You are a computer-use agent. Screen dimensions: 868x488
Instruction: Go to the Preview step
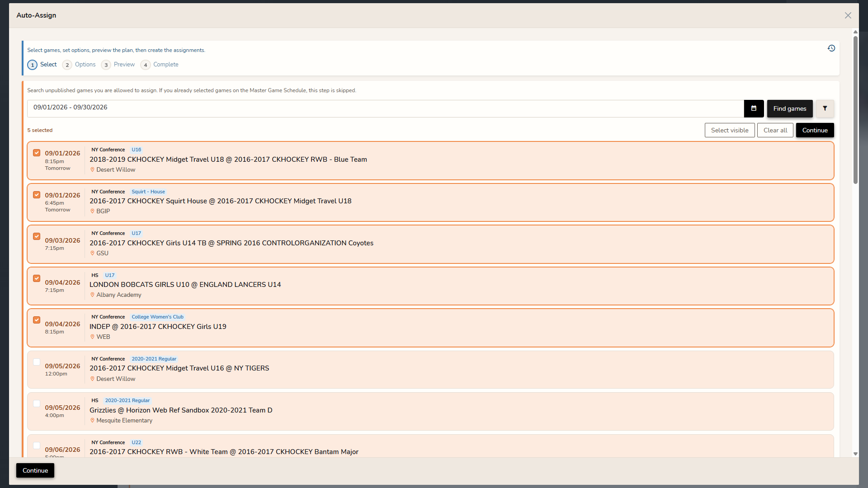pos(118,65)
